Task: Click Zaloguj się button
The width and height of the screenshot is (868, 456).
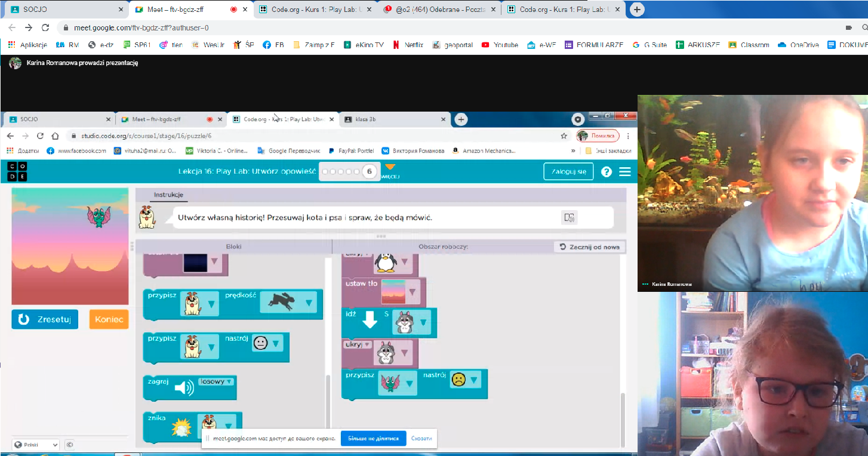Action: coord(568,171)
